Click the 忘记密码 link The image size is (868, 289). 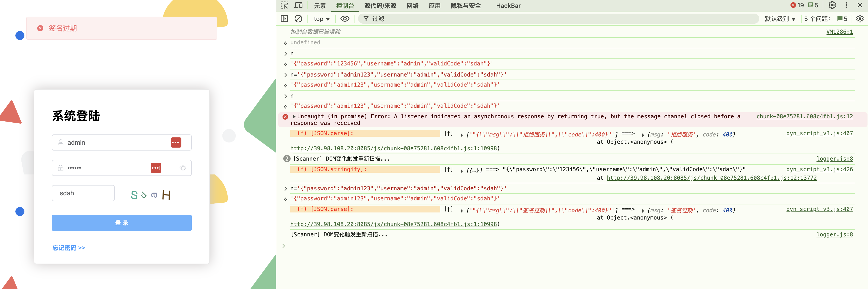(x=69, y=248)
